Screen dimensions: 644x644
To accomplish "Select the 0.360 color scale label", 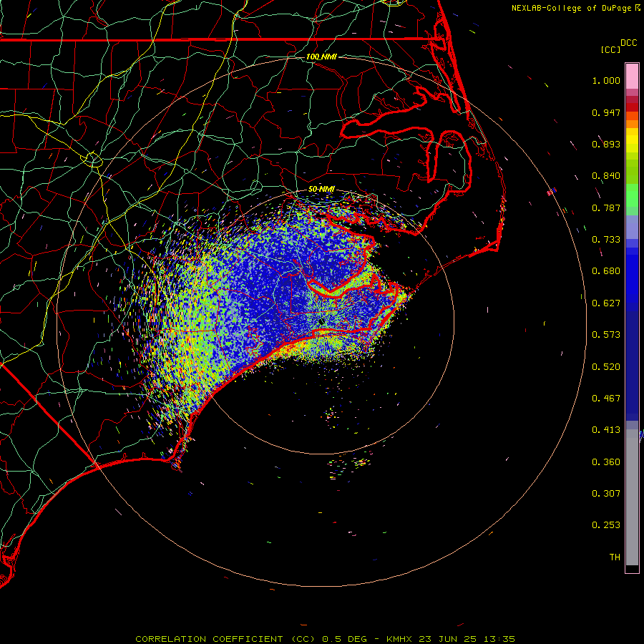I will (606, 462).
